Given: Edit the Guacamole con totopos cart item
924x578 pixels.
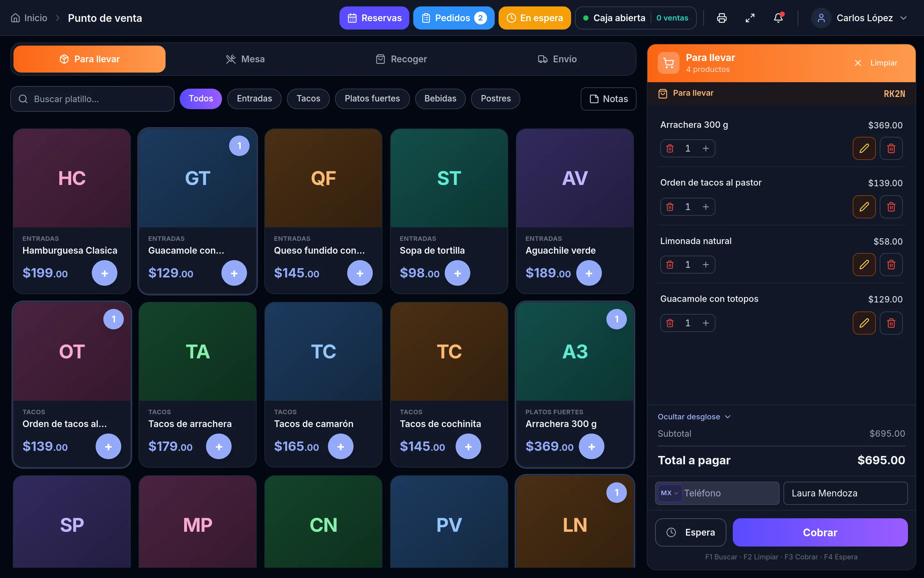Looking at the screenshot, I should 864,323.
